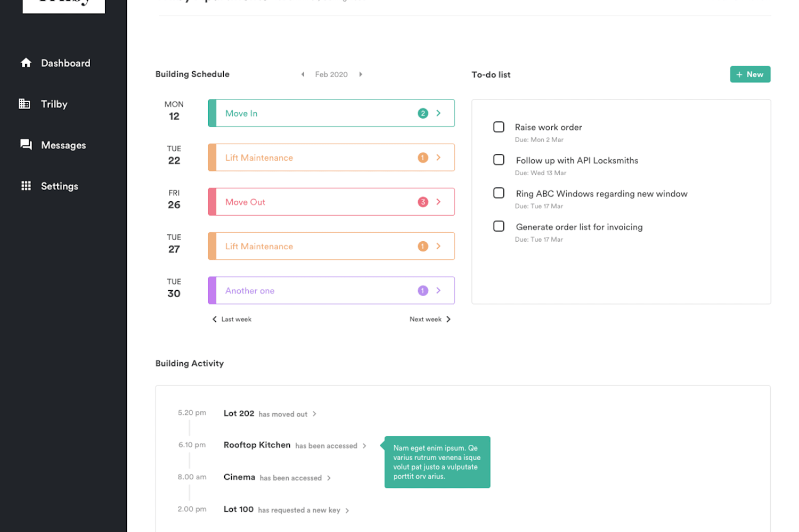Tick Follow up with API Locksmiths checkbox
The height and width of the screenshot is (532, 799).
pyautogui.click(x=499, y=160)
